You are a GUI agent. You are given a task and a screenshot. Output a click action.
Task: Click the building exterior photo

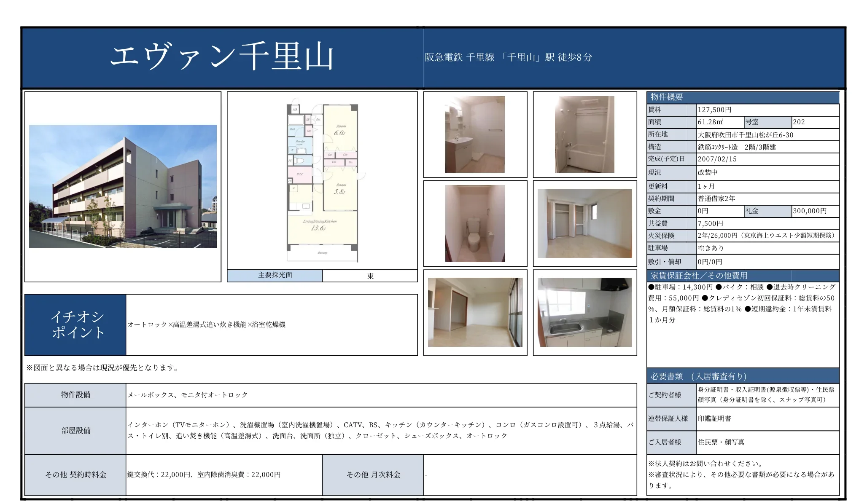(123, 186)
